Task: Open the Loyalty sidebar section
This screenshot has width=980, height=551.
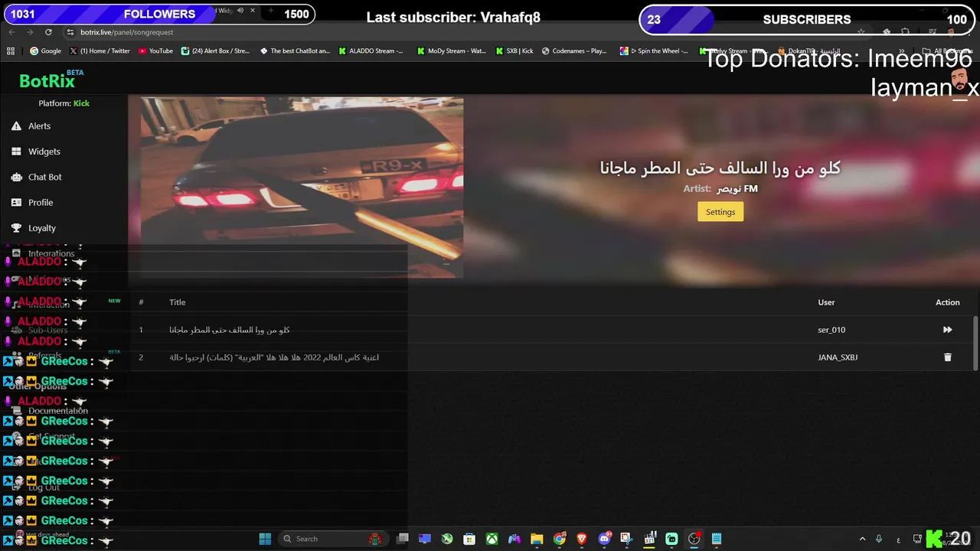Action: pos(42,228)
